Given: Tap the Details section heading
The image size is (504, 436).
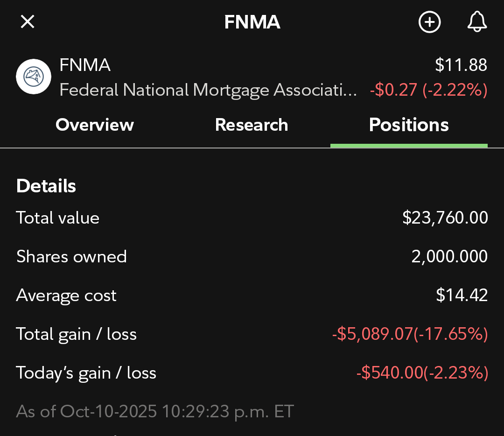Looking at the screenshot, I should pos(46,186).
